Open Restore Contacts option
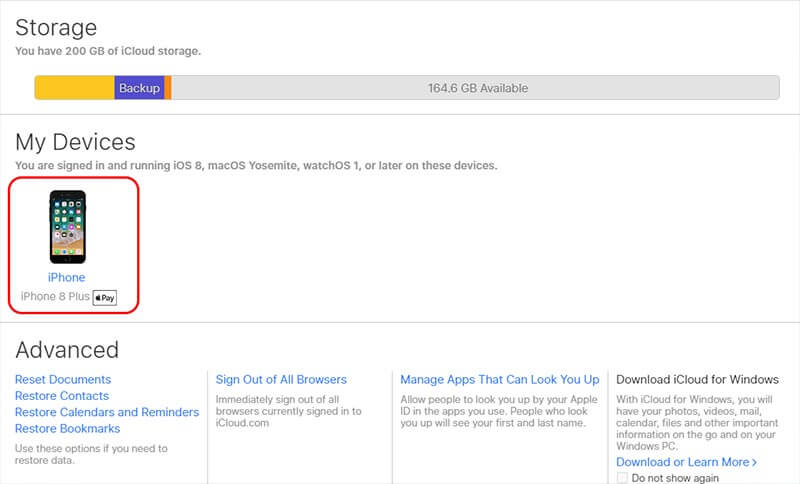 tap(62, 396)
